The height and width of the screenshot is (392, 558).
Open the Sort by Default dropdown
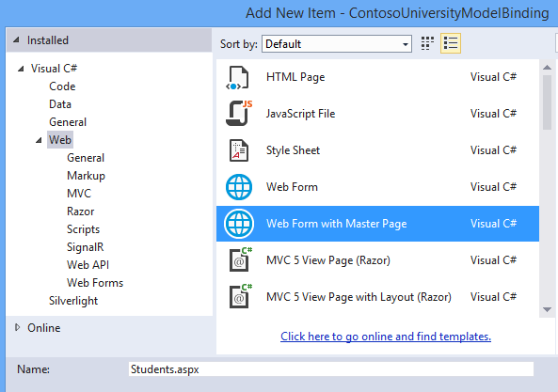(x=337, y=44)
